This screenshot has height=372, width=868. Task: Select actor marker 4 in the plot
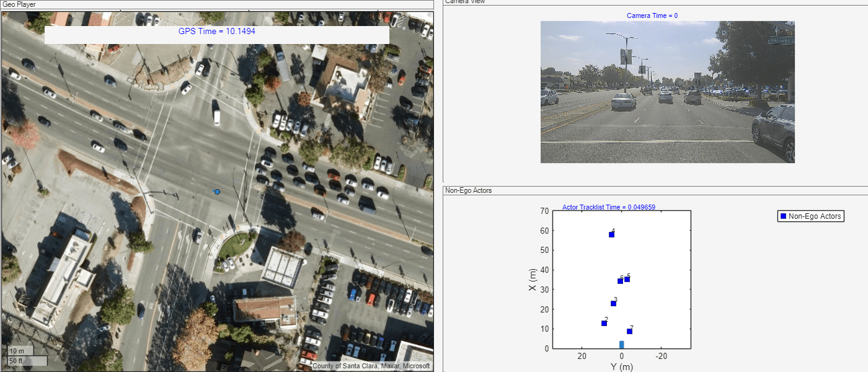611,235
